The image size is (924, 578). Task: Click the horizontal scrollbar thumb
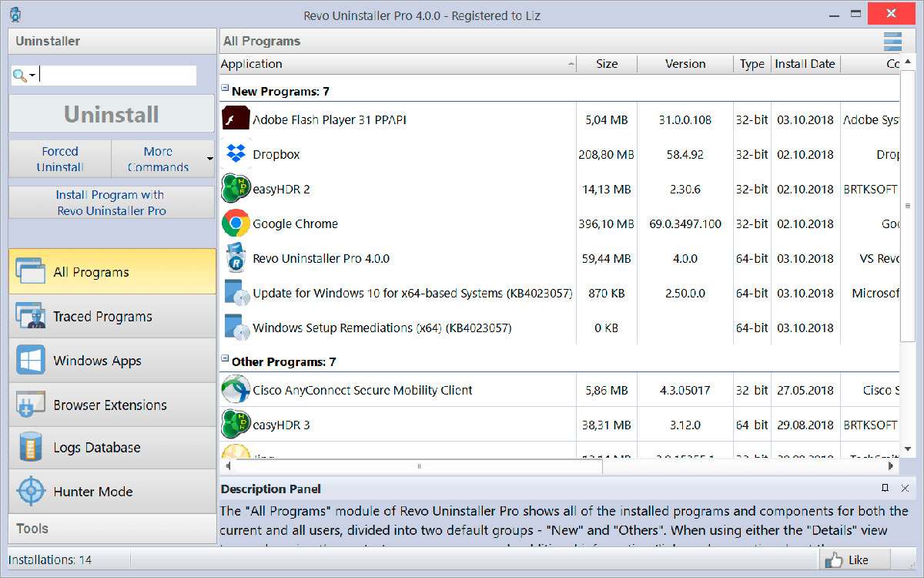419,466
